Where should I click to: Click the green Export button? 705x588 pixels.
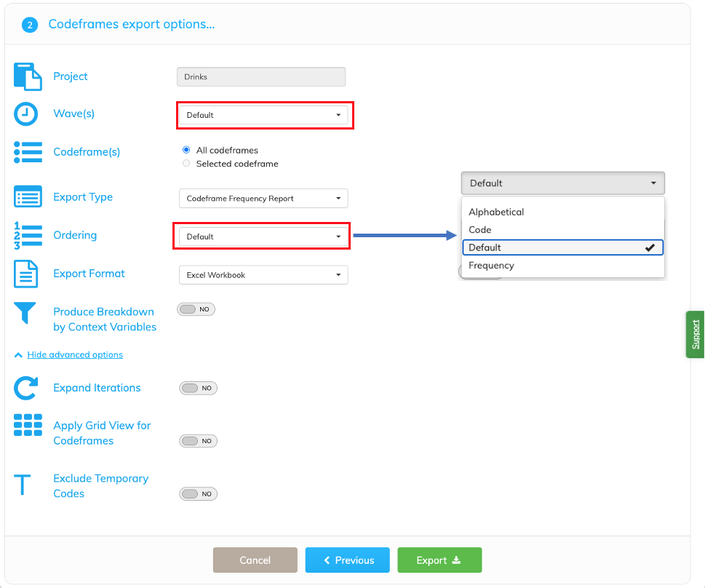[x=439, y=560]
